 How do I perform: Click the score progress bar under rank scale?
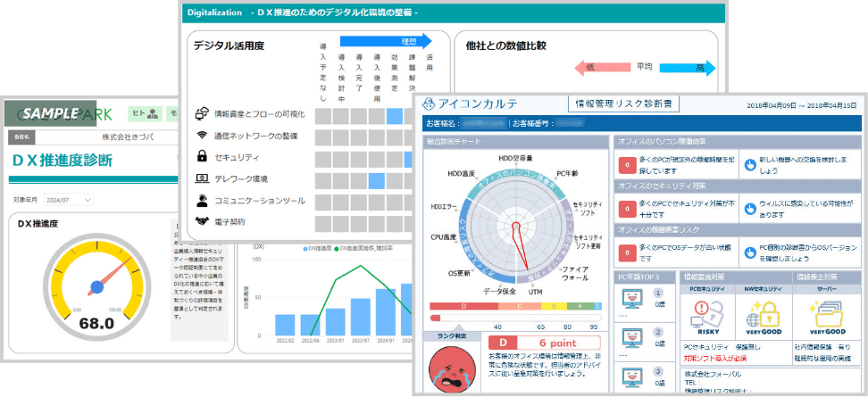[x=515, y=318]
